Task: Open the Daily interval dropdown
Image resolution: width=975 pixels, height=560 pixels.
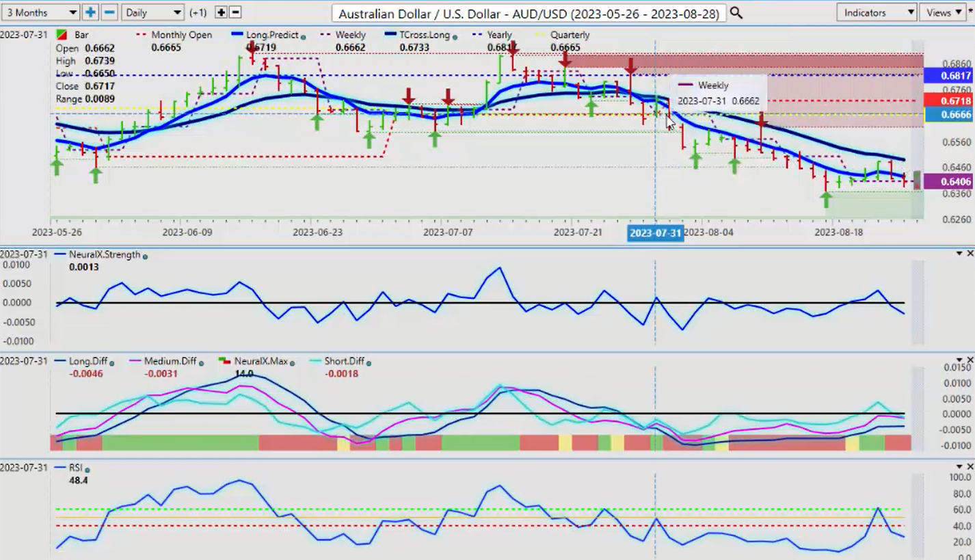Action: (153, 12)
